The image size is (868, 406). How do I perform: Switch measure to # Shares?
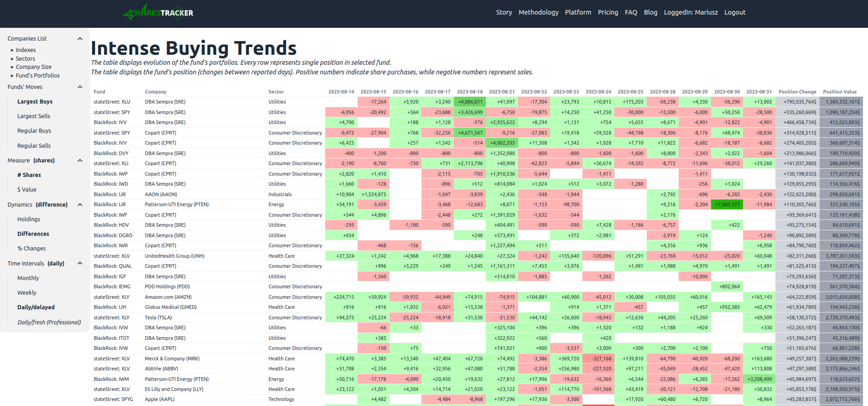click(29, 175)
